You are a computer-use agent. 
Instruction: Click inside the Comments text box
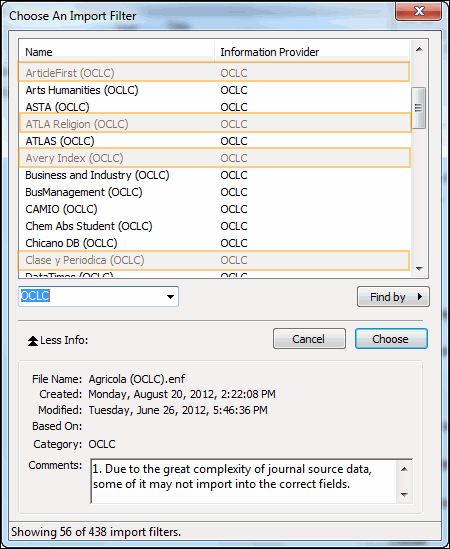pos(244,481)
